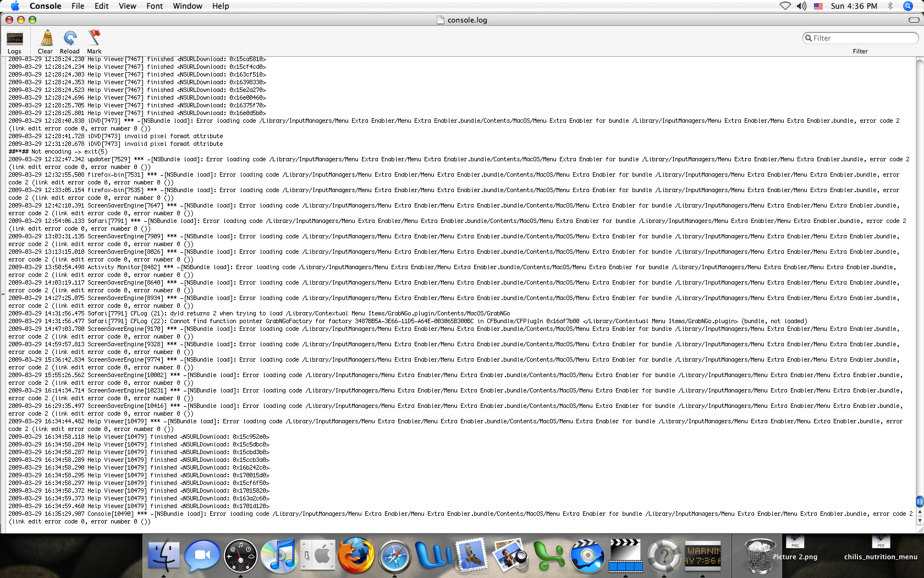This screenshot has width=924, height=578.
Task: Click the updater[7529] NSBundle error line
Action: (459, 163)
